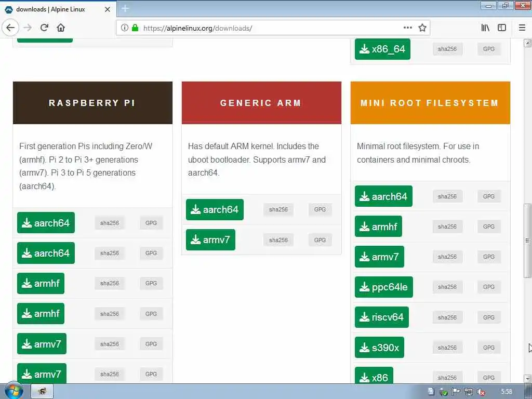Click the forward navigation arrow
The height and width of the screenshot is (399, 532).
click(28, 28)
